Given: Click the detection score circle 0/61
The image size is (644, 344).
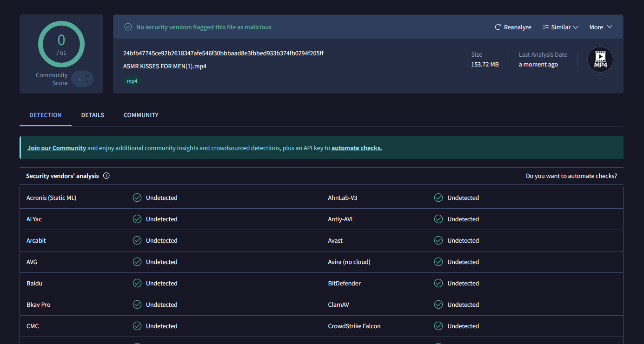Looking at the screenshot, I should tap(61, 44).
